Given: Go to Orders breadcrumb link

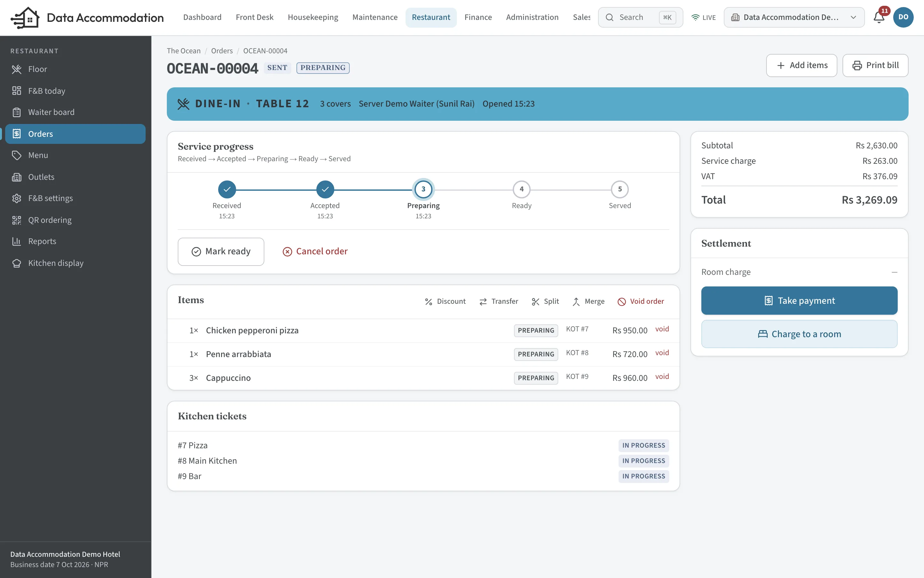Looking at the screenshot, I should coord(222,51).
